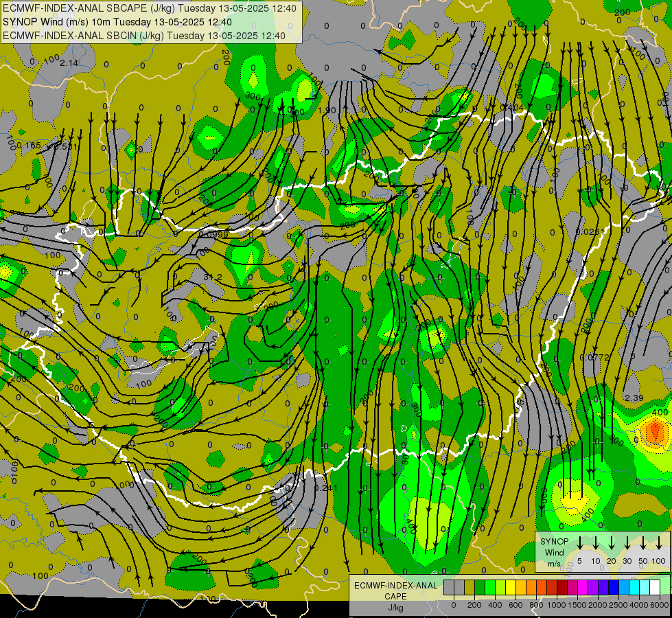Click the 0.0261 value on the map

tap(590, 231)
